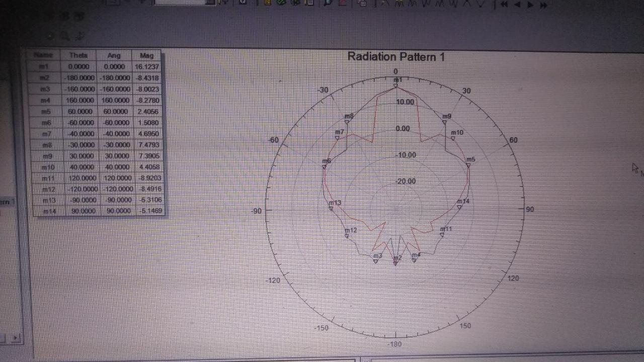Image resolution: width=644 pixels, height=362 pixels.
Task: Click the -5.1469 magnitude cell
Action: click(149, 211)
